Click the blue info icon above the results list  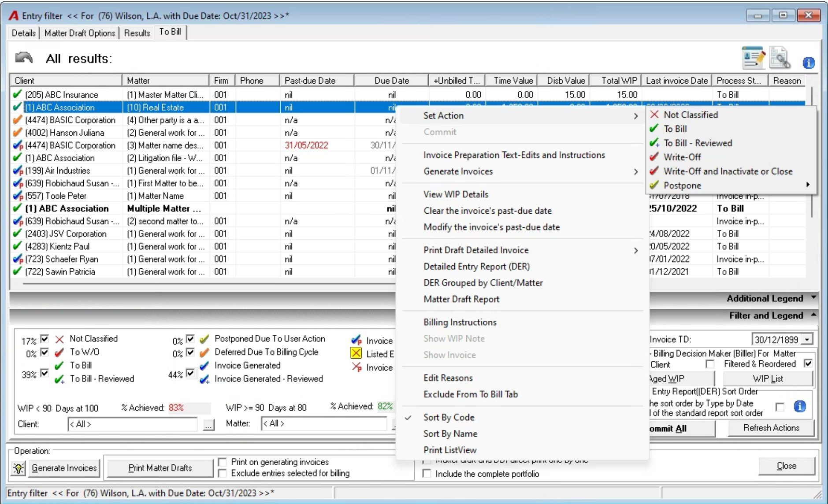click(x=809, y=63)
